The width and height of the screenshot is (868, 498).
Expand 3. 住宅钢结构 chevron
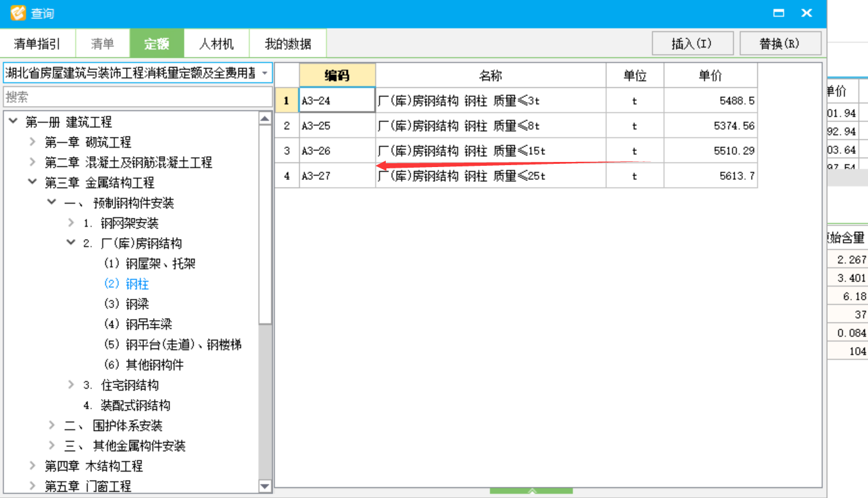[71, 385]
